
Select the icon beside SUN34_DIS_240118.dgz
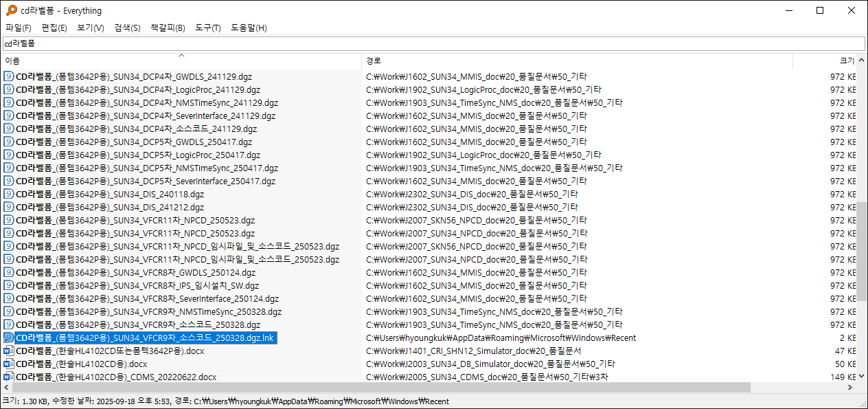tap(9, 194)
